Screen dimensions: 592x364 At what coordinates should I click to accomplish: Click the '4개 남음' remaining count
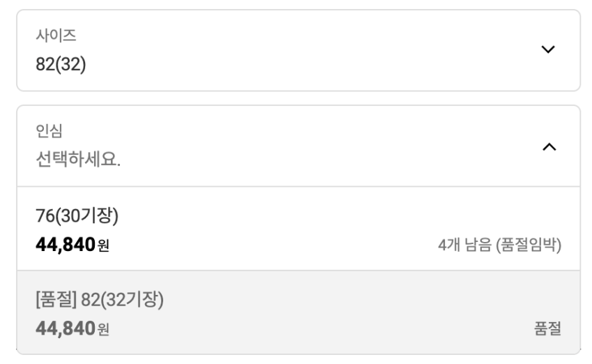463,245
